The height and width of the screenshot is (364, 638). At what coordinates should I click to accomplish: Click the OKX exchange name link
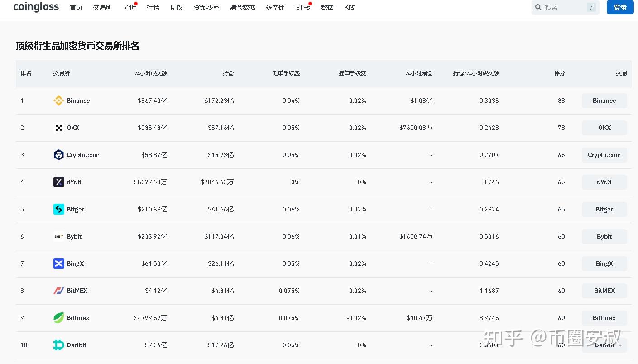pos(73,128)
